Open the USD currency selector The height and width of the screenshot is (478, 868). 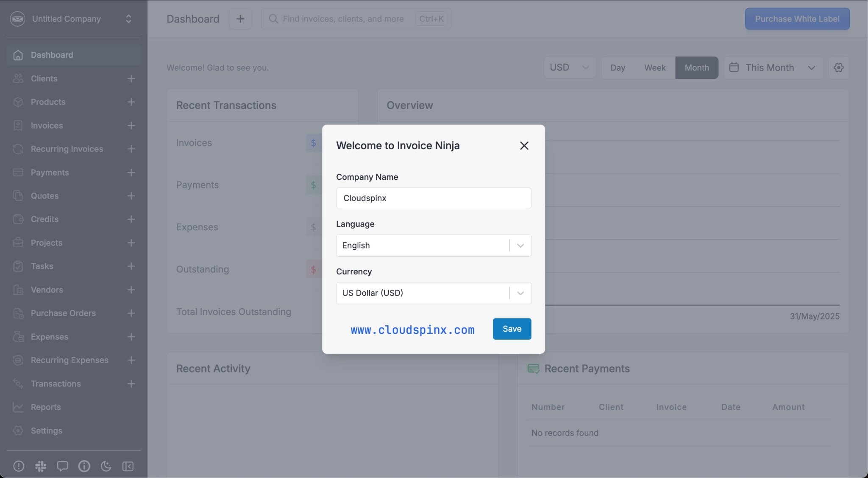point(569,67)
